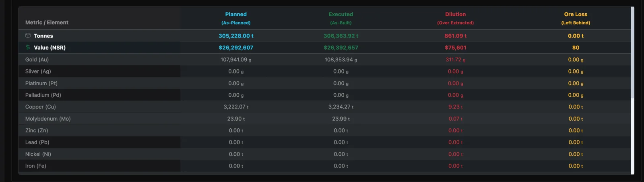The height and width of the screenshot is (182, 644).
Task: Click the Palladium (Pd) row label
Action: point(43,95)
